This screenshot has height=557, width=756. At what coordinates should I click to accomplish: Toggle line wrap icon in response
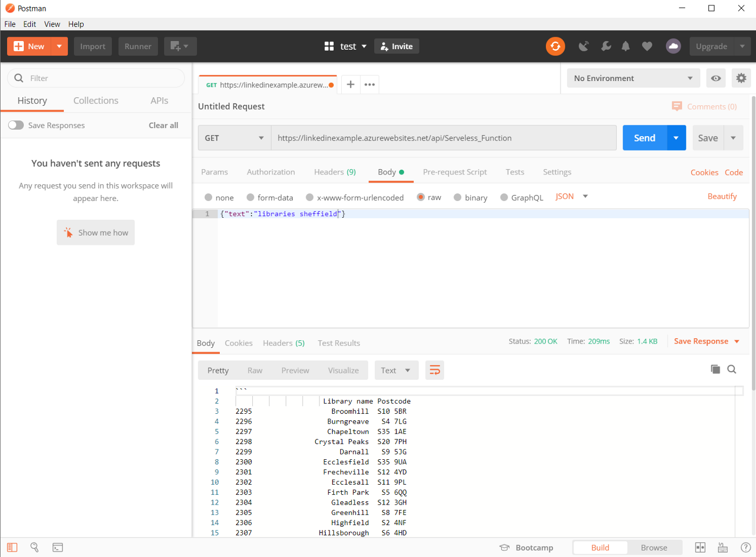tap(435, 370)
